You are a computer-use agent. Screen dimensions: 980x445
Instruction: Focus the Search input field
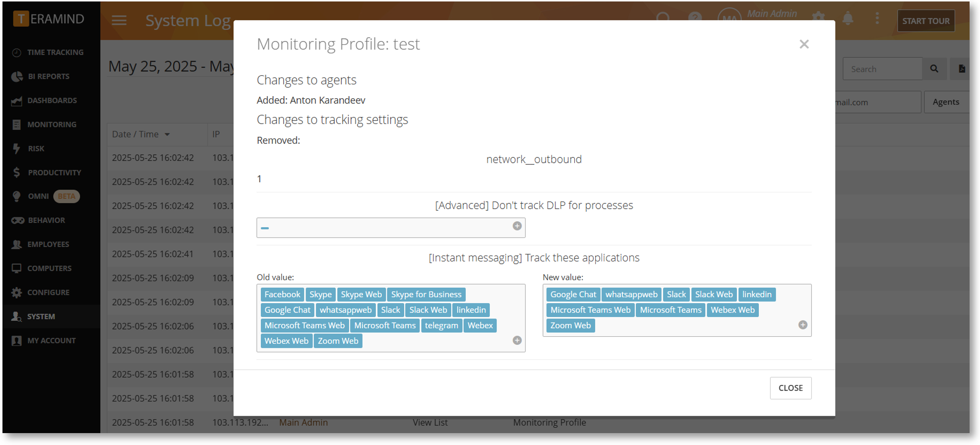882,69
